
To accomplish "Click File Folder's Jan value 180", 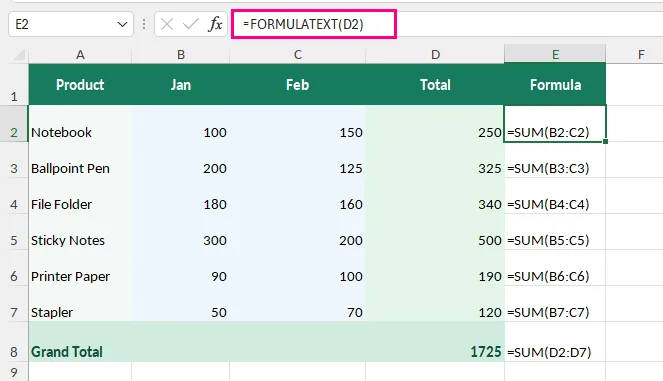I will point(181,196).
